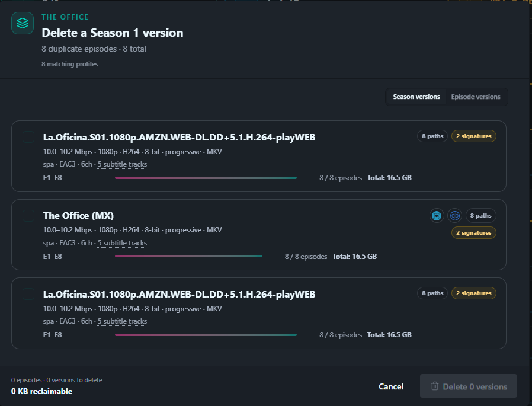Click 5 subtitle tracks on The Office (MX) card
This screenshot has height=406, width=532.
pyautogui.click(x=122, y=243)
